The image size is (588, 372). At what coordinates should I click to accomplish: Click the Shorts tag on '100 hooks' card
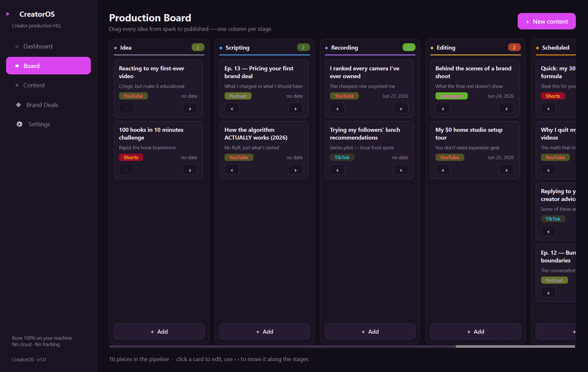coord(131,157)
